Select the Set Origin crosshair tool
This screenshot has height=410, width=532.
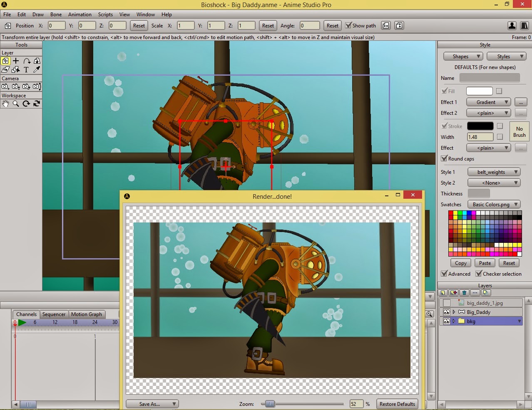point(16,61)
